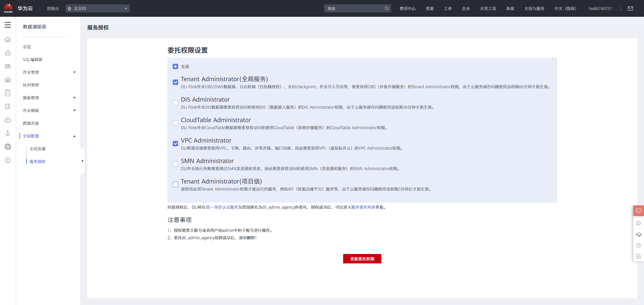Click the 委托权限设置 heading
Image resolution: width=644 pixels, height=305 pixels.
[x=187, y=50]
